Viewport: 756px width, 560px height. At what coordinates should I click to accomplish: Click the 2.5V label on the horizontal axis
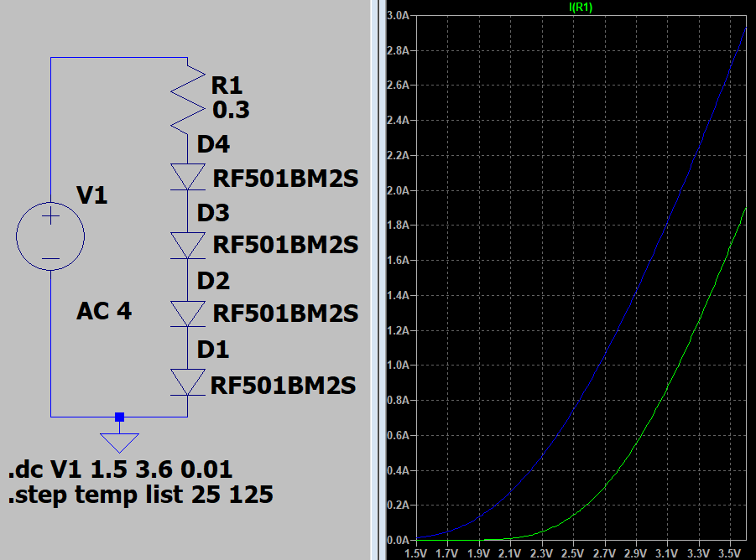pos(572,553)
